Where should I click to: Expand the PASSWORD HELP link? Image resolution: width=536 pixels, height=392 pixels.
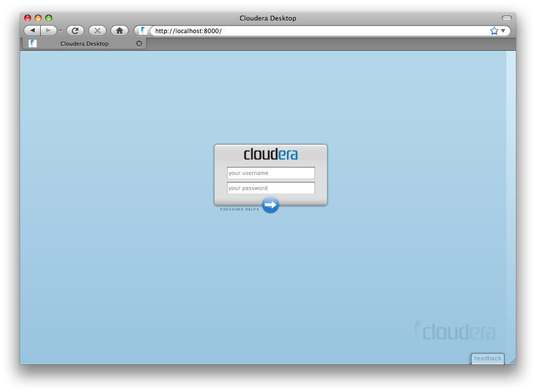(240, 210)
